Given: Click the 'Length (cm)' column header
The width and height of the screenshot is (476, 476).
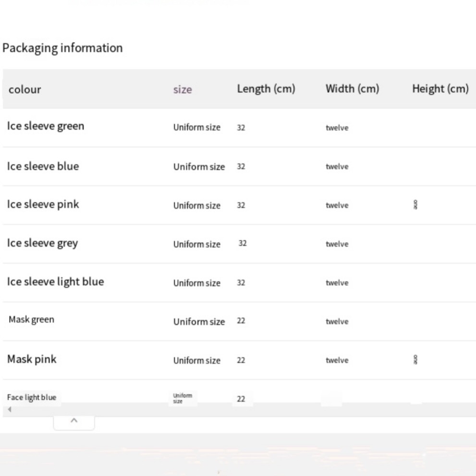Looking at the screenshot, I should pos(266,89).
